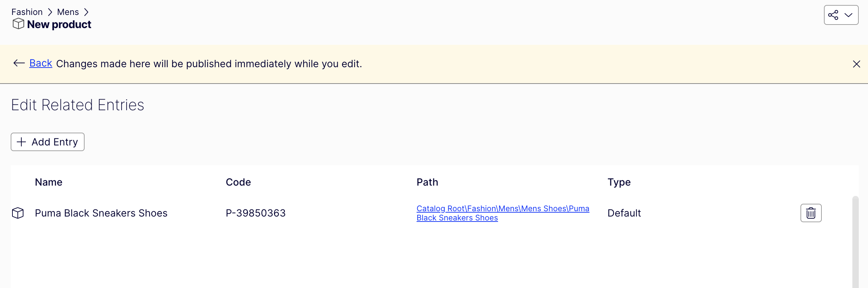Select the Puma Black Sneakers Shoes name
Screen dimensions: 868x288
[101, 213]
